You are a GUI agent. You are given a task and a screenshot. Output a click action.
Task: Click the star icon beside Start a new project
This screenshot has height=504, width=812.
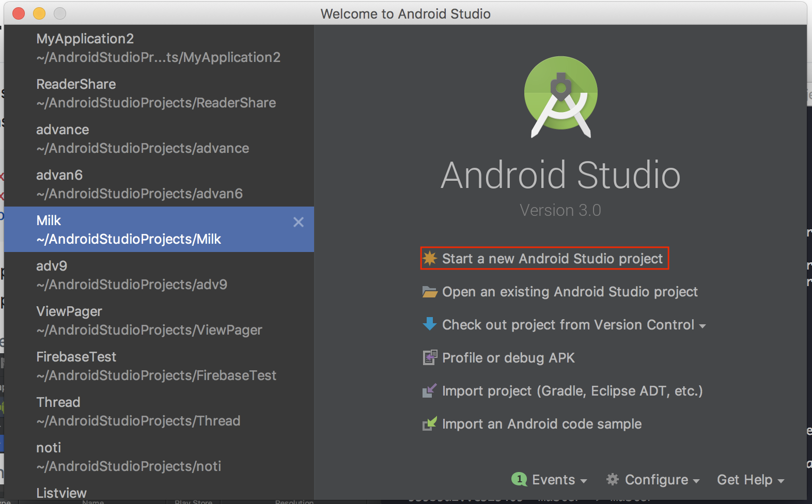tap(430, 258)
